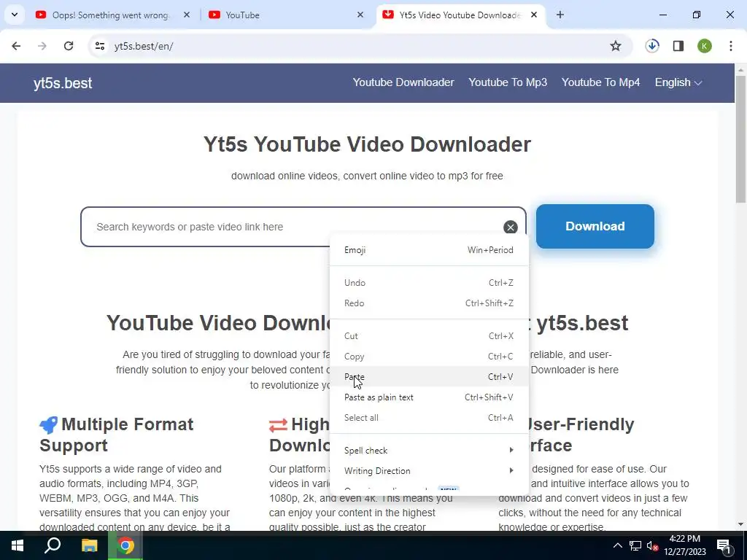This screenshot has width=747, height=560.
Task: Open File Explorer from the taskbar
Action: point(89,545)
